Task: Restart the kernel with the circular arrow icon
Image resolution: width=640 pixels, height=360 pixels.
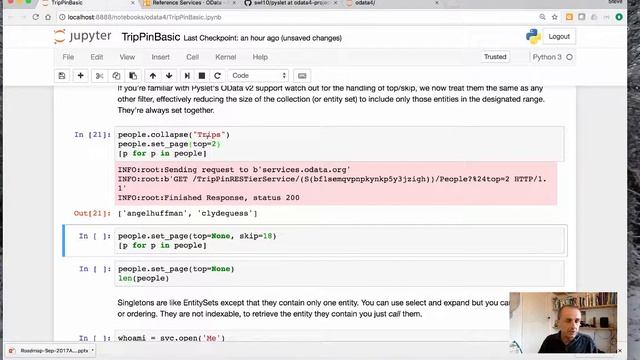Action: pyautogui.click(x=217, y=76)
